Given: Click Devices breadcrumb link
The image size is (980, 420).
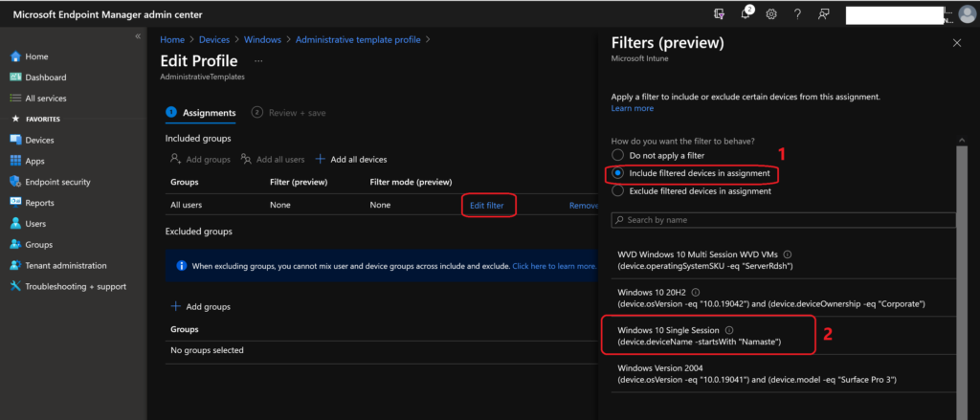Looking at the screenshot, I should 214,39.
